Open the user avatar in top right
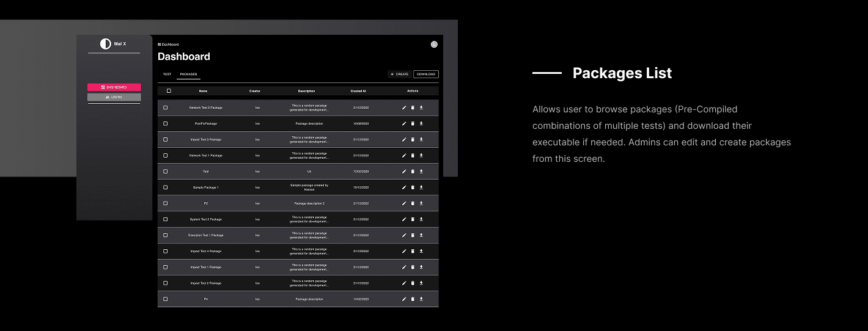 pos(434,44)
